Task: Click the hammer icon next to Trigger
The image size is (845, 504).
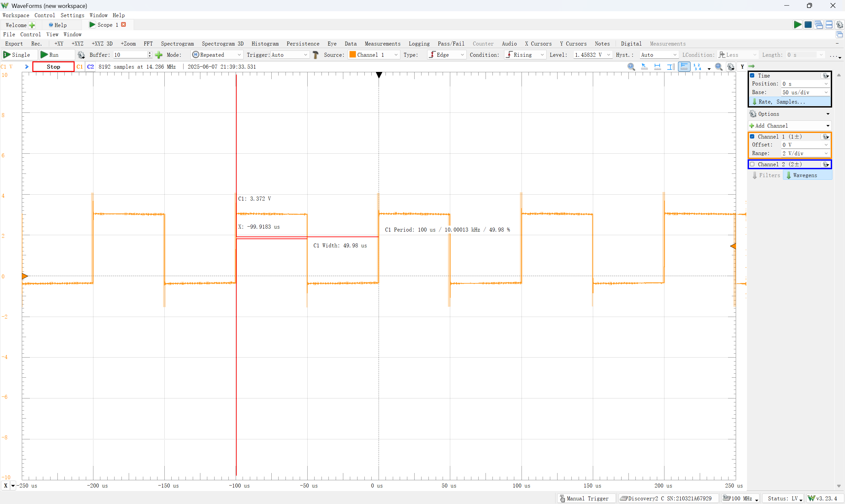Action: tap(316, 55)
